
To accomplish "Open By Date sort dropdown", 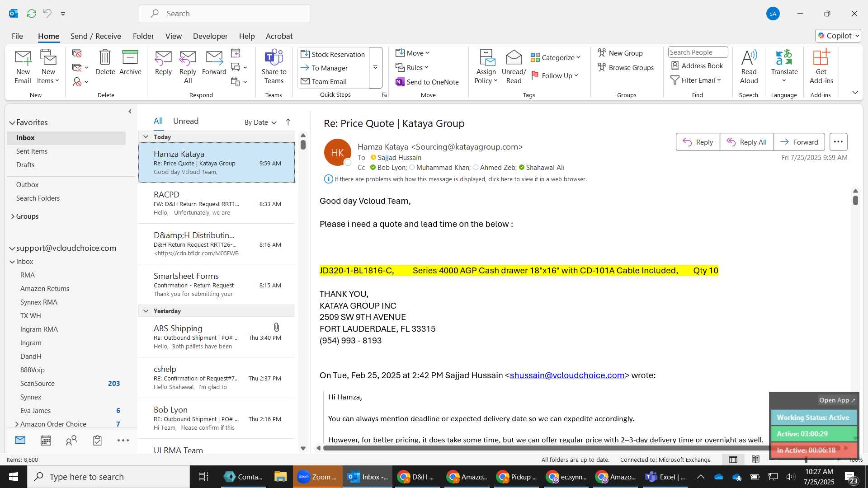I will point(260,122).
